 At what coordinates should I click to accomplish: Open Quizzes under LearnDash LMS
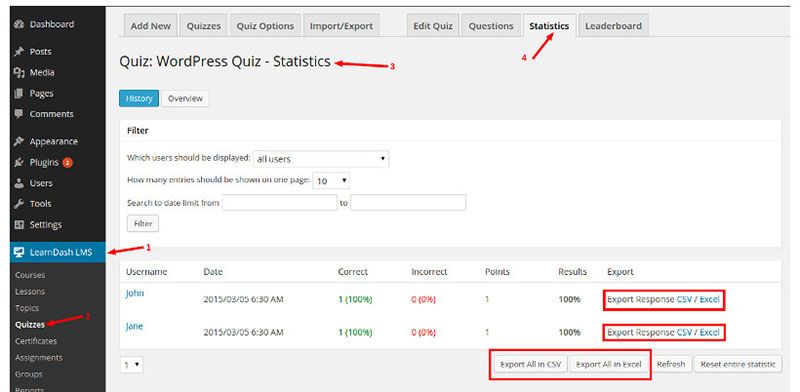[x=30, y=325]
